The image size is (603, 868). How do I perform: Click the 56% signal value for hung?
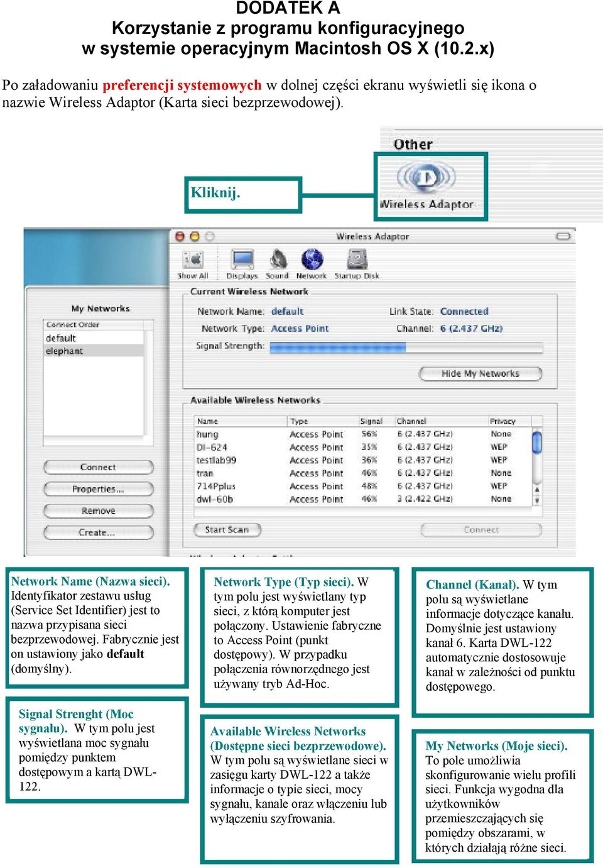pos(369,434)
